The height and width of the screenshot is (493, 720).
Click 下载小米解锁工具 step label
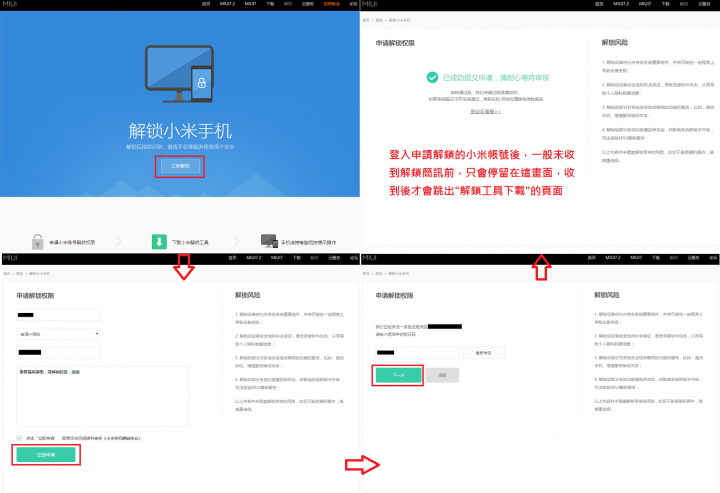(190, 242)
